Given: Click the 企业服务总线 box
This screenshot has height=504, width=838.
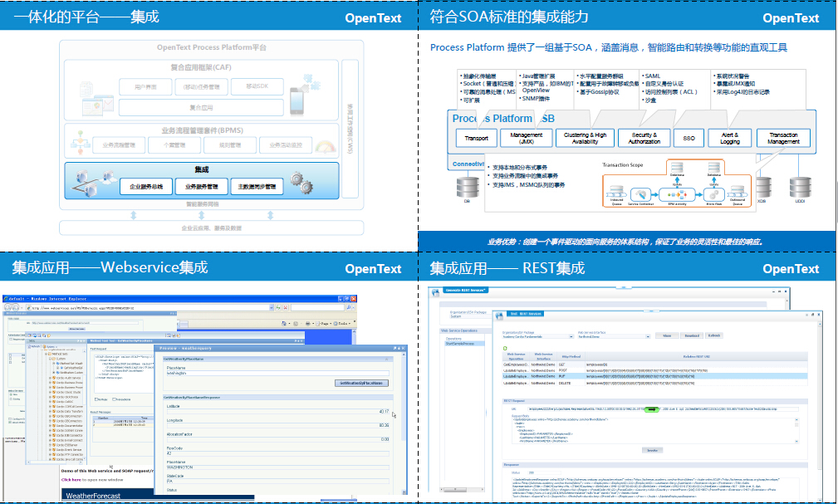Looking at the screenshot, I should point(146,187).
